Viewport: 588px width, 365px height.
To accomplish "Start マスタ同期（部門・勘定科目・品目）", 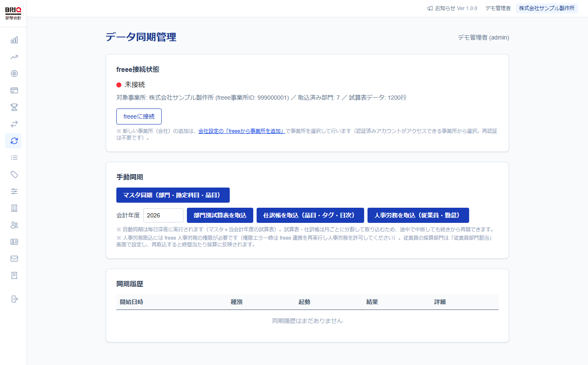I will click(x=173, y=195).
